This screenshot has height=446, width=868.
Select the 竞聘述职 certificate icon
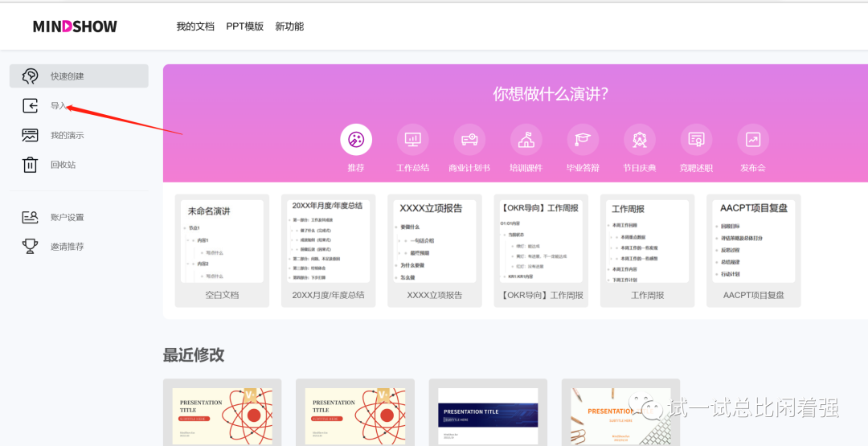696,140
